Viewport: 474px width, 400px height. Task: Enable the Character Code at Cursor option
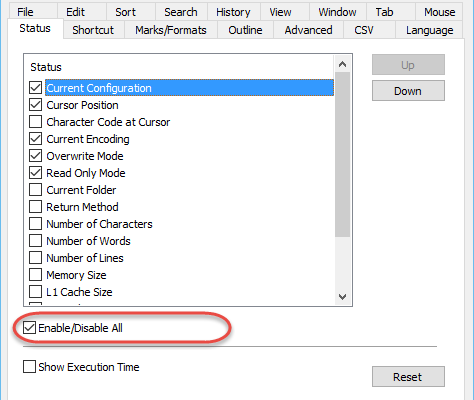tap(35, 122)
